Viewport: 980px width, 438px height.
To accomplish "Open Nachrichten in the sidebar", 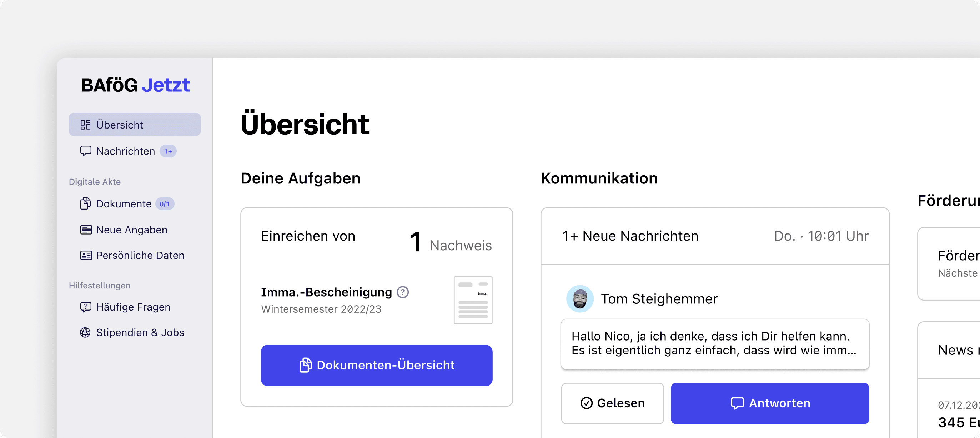I will 135,151.
